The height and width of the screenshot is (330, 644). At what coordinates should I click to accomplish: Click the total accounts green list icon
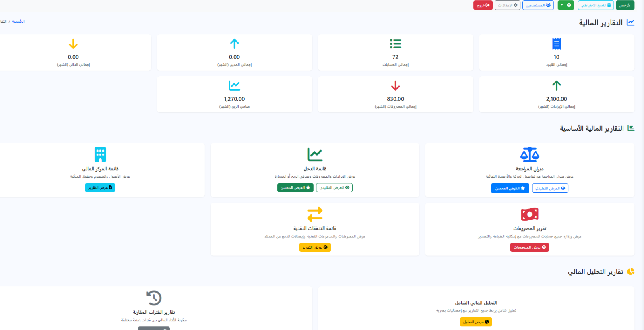[x=396, y=44]
